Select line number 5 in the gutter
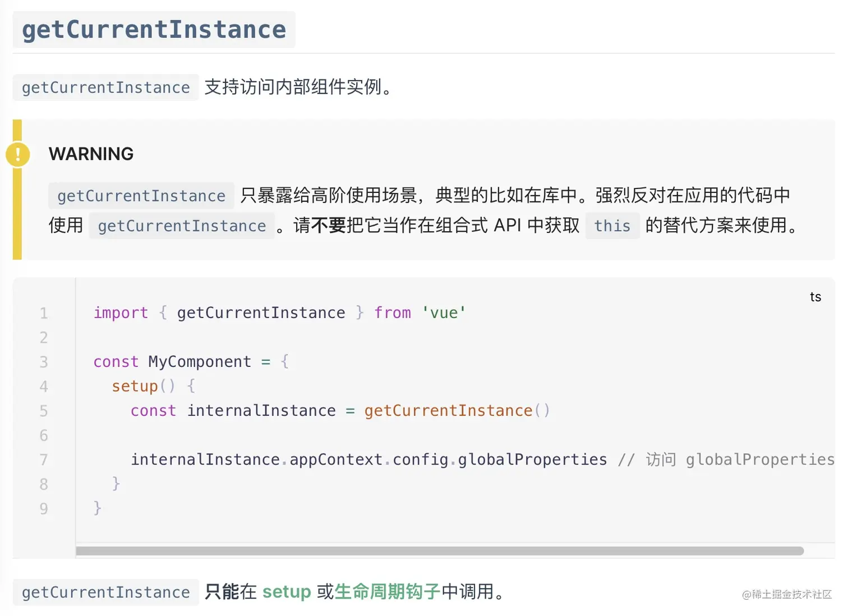848x616 pixels. click(x=44, y=411)
